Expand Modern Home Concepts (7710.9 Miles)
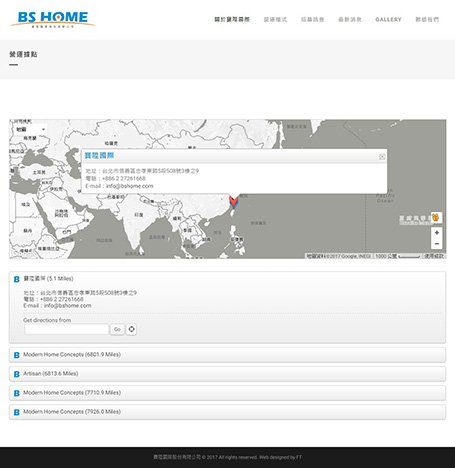The image size is (455, 468). 227,393
